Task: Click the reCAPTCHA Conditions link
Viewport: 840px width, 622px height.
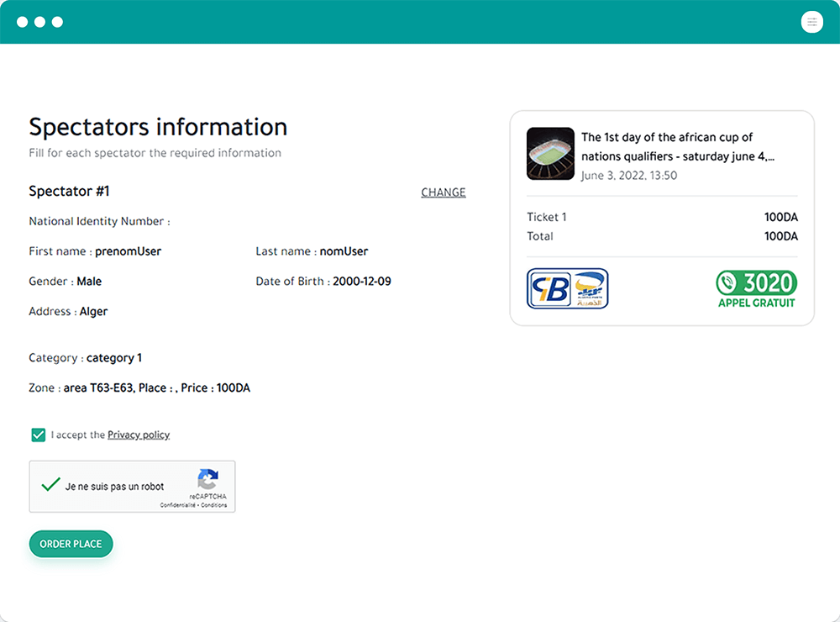Action: point(213,505)
